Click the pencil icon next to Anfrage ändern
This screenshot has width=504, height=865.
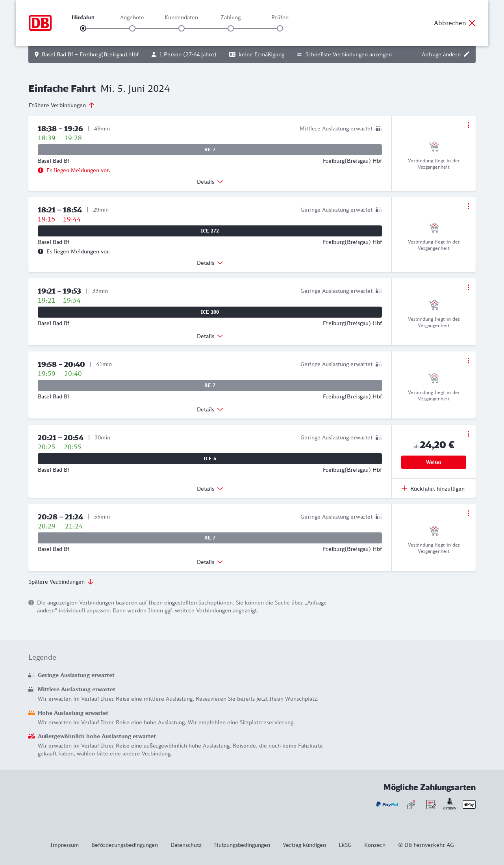(x=467, y=54)
